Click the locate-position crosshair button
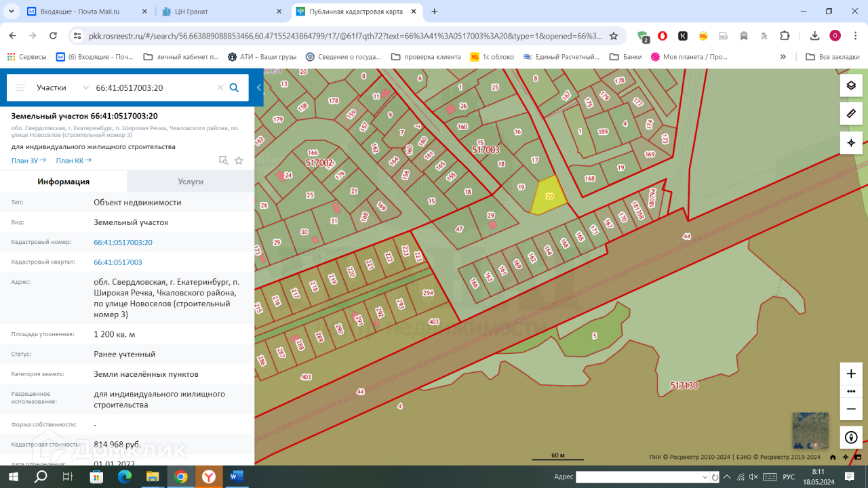Viewport: 868px width, 488px height. pyautogui.click(x=851, y=143)
